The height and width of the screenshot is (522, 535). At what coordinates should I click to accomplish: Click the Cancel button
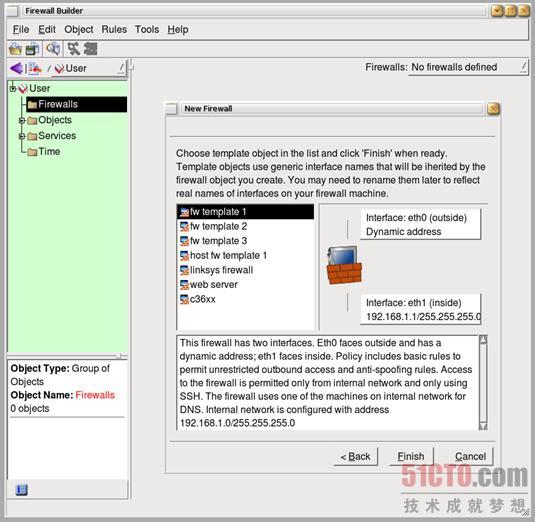[x=470, y=456]
